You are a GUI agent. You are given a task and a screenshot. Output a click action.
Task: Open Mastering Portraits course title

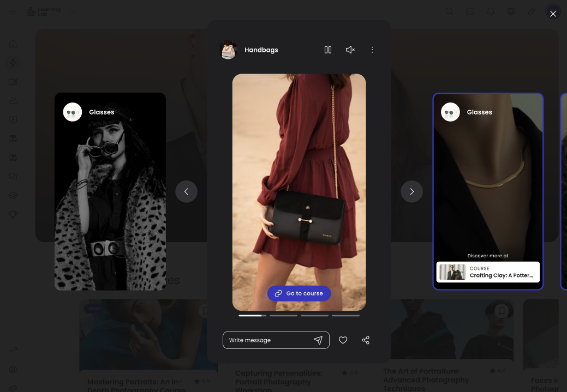click(136, 385)
